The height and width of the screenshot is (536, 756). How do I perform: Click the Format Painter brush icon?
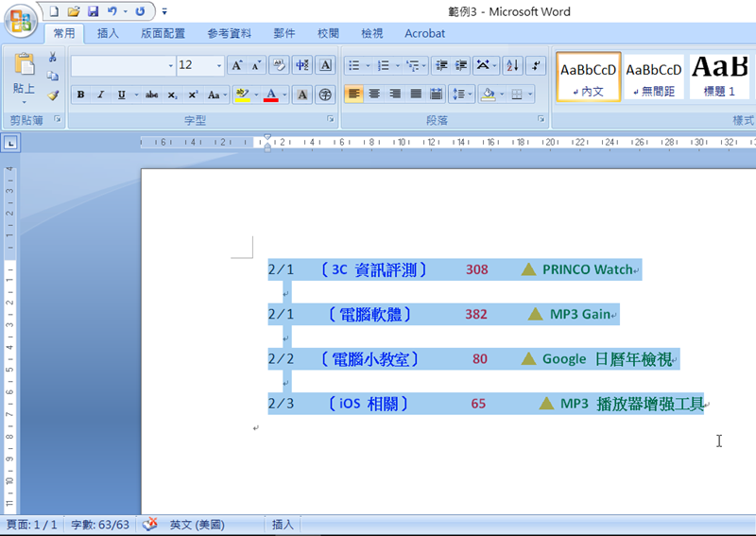point(53,95)
